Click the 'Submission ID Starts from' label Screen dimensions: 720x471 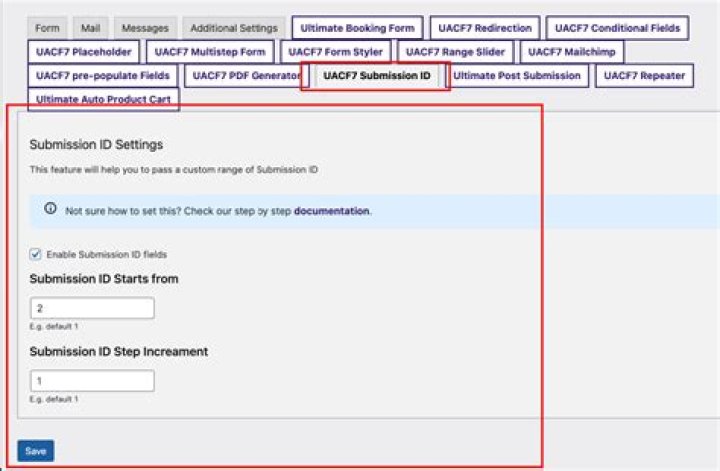tap(104, 279)
